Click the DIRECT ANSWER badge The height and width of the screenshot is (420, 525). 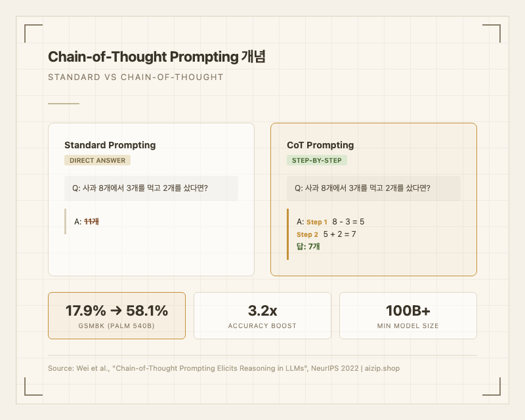click(x=97, y=160)
